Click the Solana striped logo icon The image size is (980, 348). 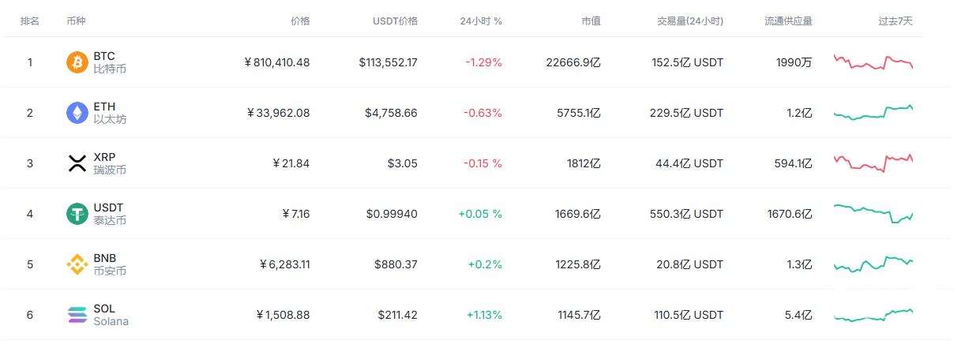click(x=77, y=315)
